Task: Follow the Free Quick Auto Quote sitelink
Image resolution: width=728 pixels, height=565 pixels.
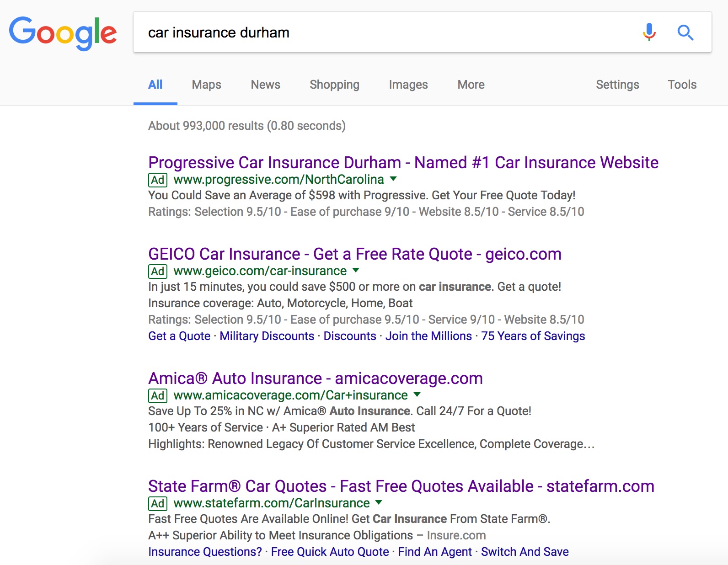Action: tap(330, 552)
